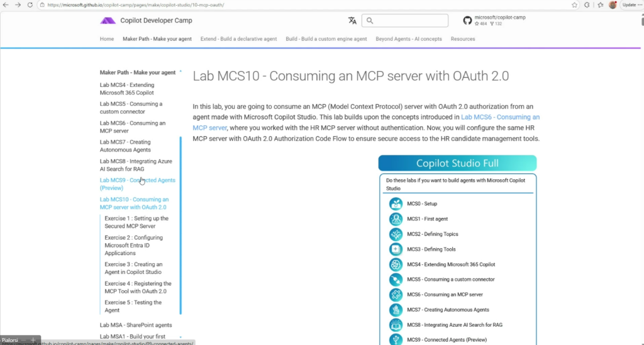The width and height of the screenshot is (644, 345).
Task: Reload the page with the refresh icon
Action: (30, 5)
